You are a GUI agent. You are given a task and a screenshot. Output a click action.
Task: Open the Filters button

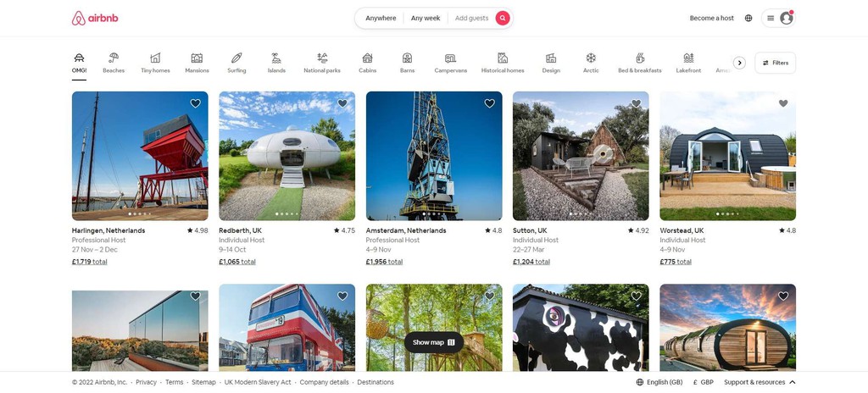click(775, 64)
